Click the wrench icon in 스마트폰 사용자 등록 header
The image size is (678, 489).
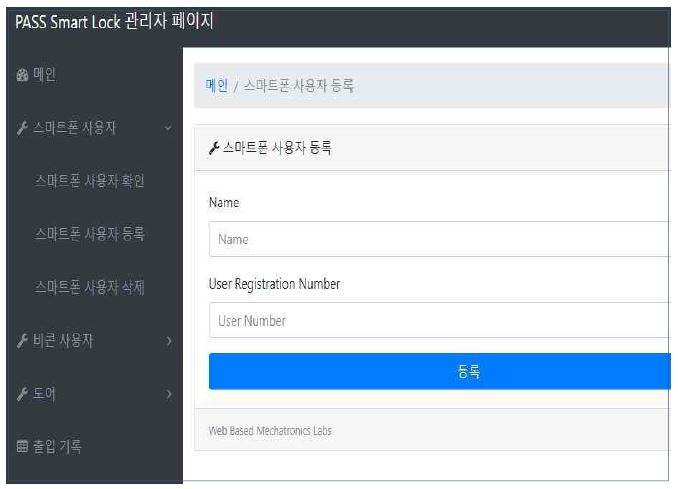[214, 148]
